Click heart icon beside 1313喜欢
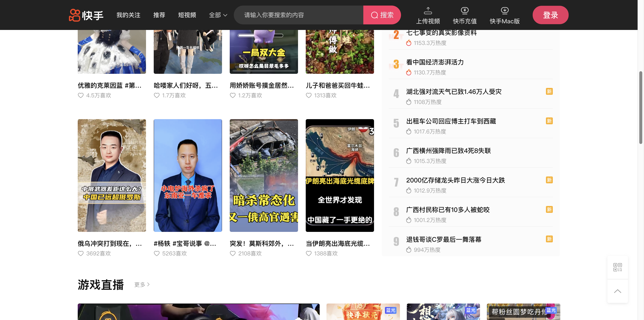Screen dimensions: 644x320 [309, 95]
